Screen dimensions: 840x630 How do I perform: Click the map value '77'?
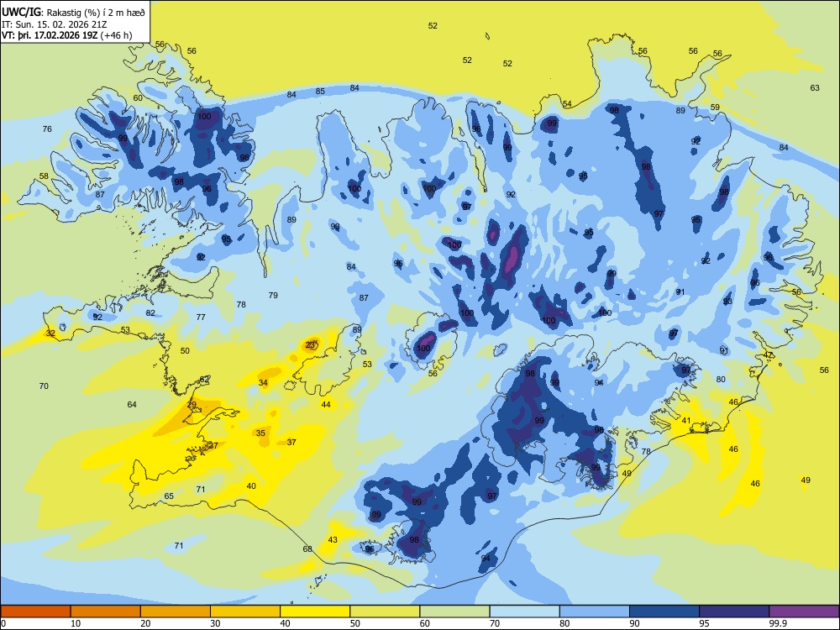point(201,318)
